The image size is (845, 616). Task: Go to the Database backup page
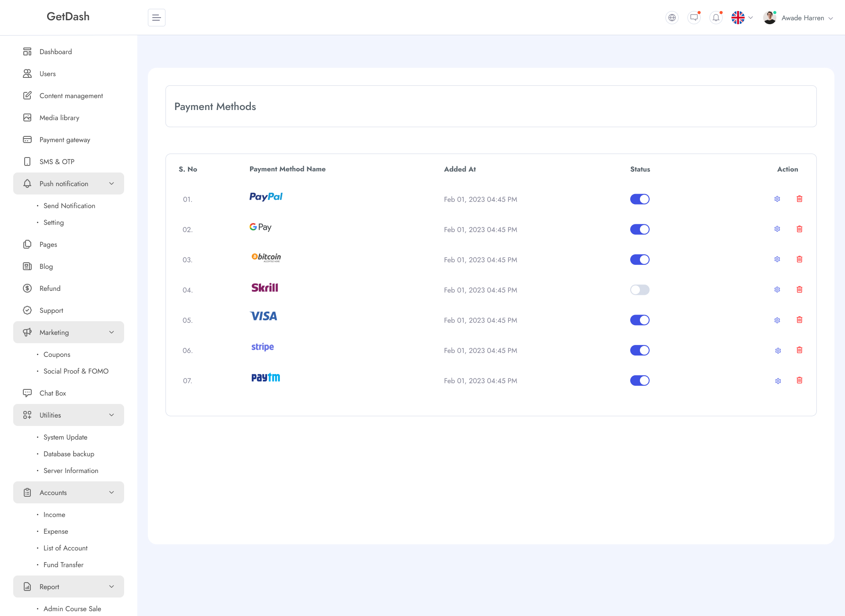[x=69, y=454]
